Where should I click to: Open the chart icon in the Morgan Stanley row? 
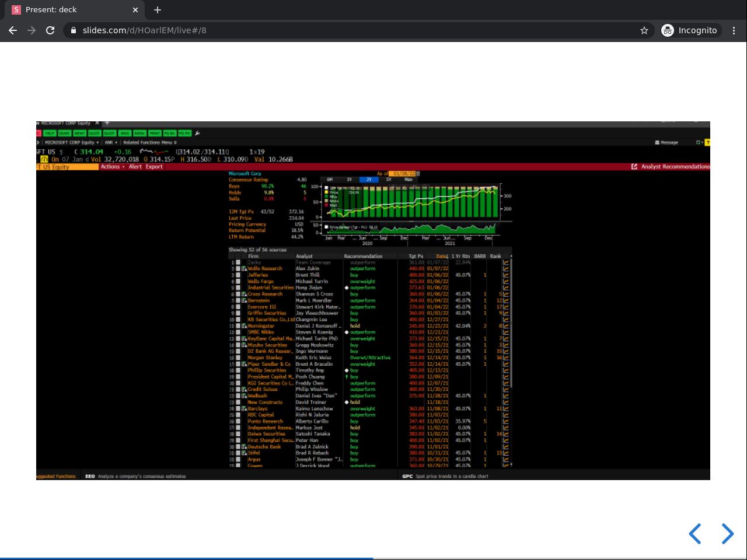506,358
